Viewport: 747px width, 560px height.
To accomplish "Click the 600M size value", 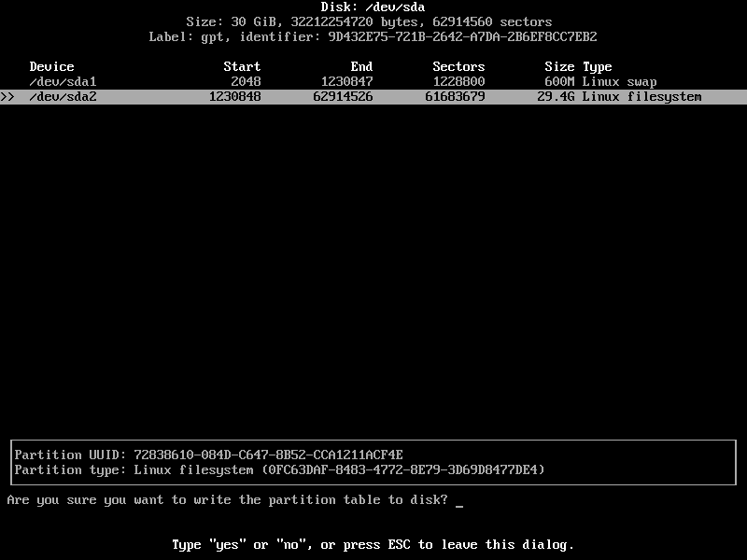I will [x=559, y=82].
